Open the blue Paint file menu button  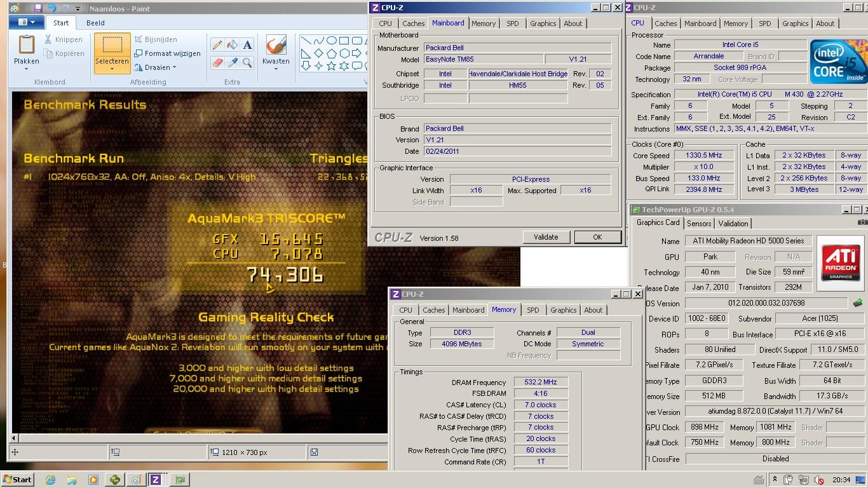tap(26, 22)
